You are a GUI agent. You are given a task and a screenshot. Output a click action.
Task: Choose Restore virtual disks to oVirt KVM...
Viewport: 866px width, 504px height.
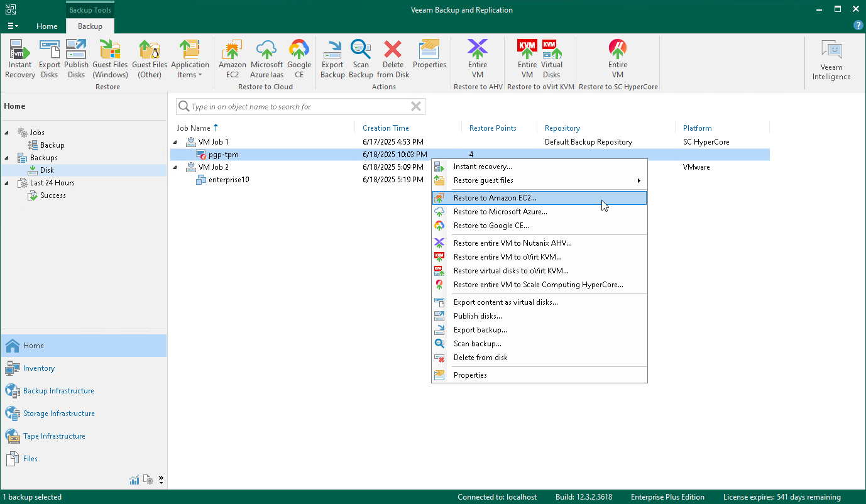539,271
